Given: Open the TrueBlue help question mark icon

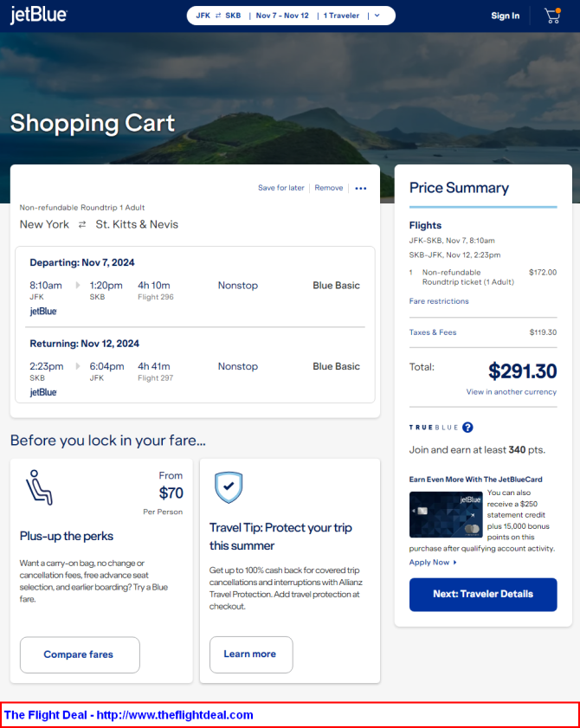Looking at the screenshot, I should tap(467, 427).
